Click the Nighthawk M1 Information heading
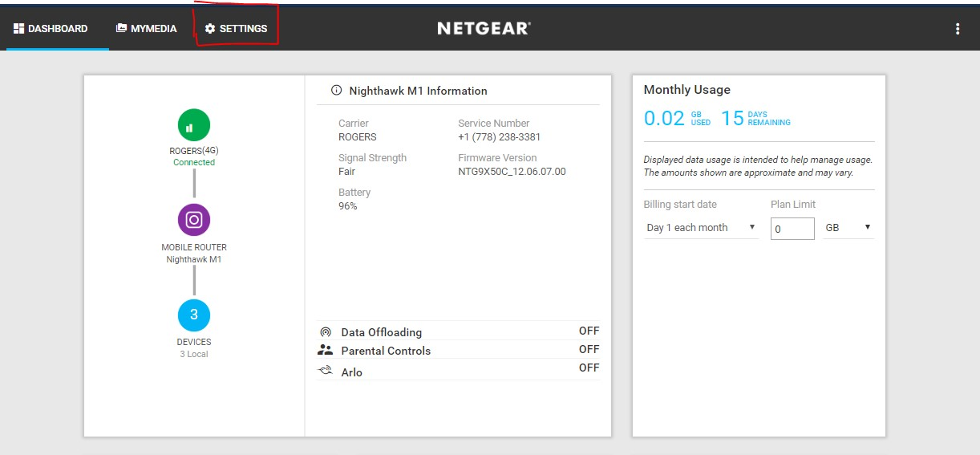 [x=418, y=91]
